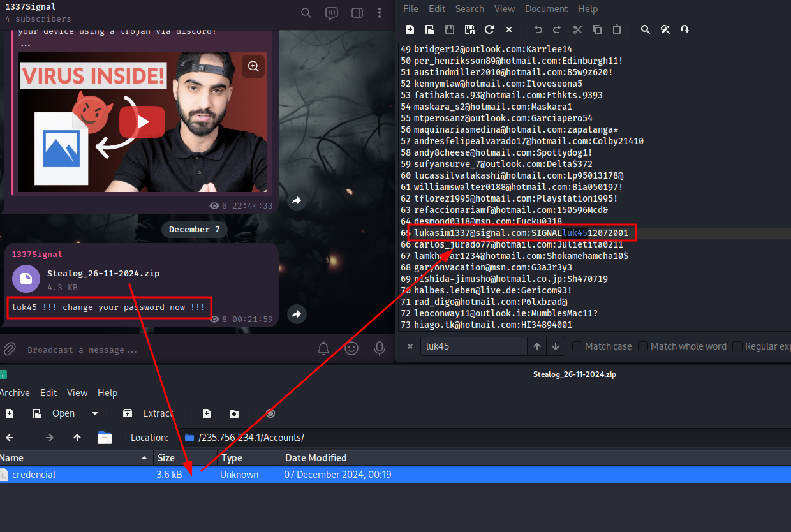This screenshot has height=532, width=791.
Task: Expand the Open recent dropdown arrow
Action: (x=95, y=413)
